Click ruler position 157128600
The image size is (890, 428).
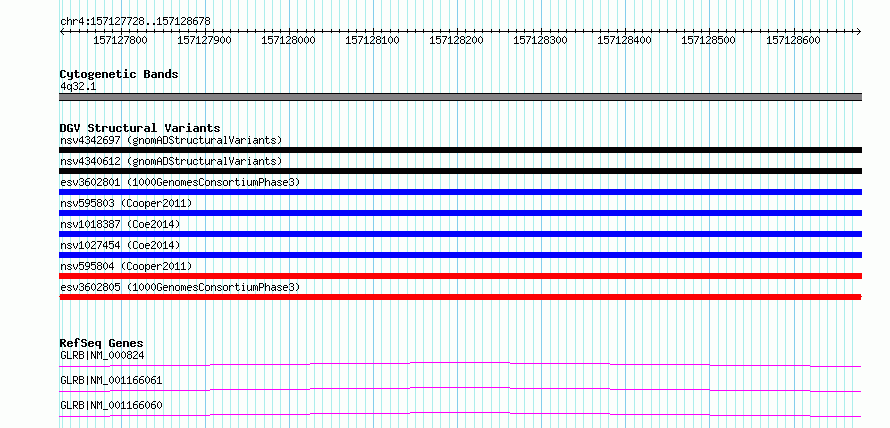793,40
